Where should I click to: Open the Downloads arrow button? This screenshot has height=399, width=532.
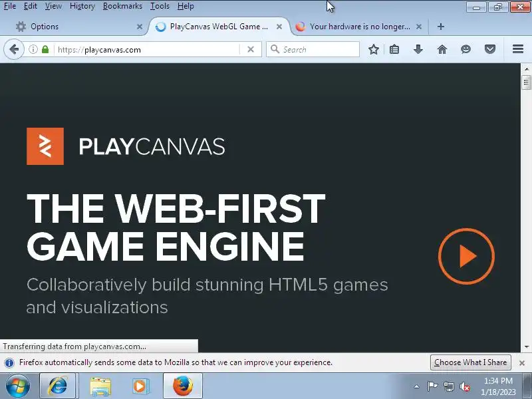click(418, 49)
